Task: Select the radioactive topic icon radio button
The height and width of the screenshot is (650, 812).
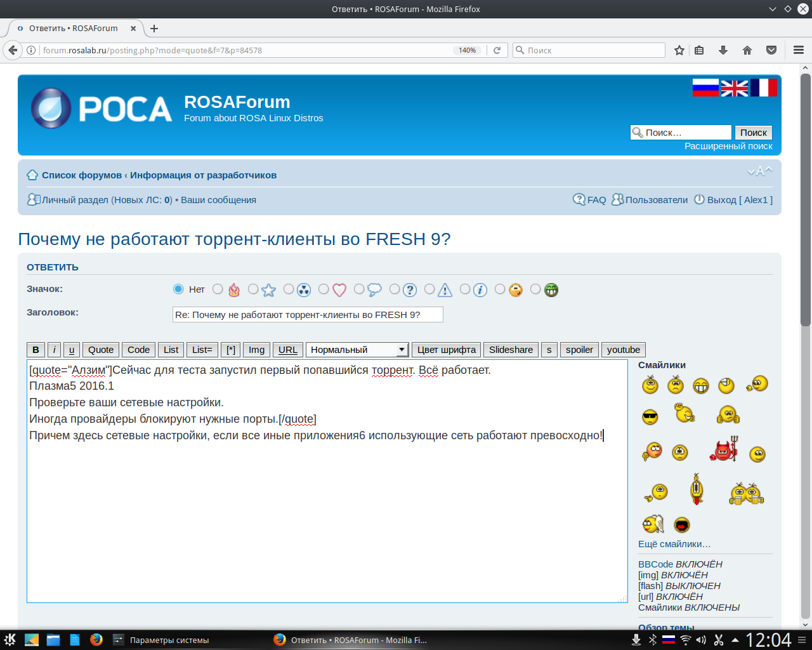Action: tap(289, 289)
